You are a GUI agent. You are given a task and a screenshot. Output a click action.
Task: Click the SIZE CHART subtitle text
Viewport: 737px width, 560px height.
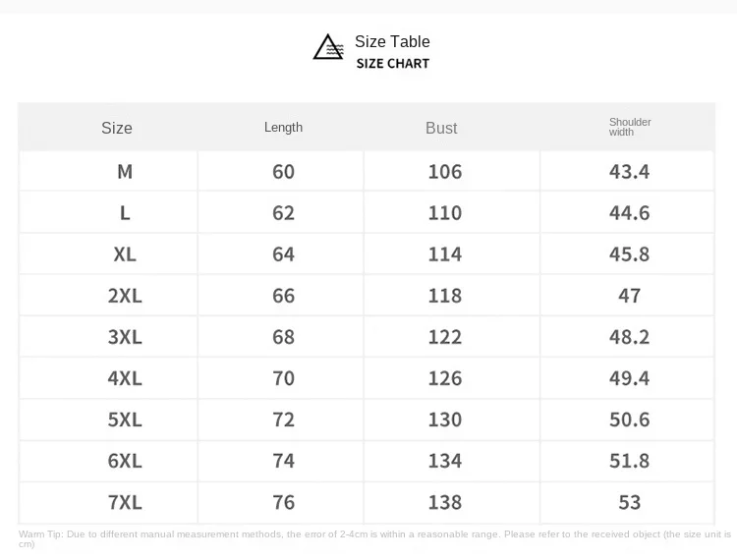(393, 64)
